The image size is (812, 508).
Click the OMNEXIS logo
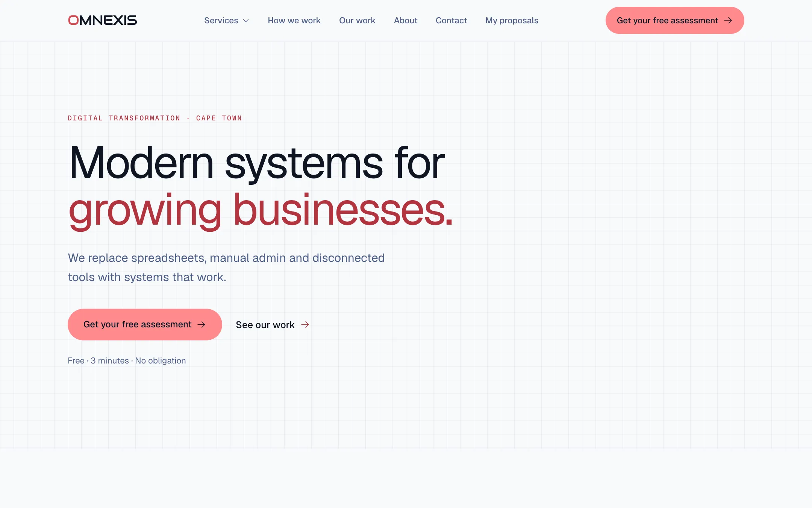click(x=102, y=20)
